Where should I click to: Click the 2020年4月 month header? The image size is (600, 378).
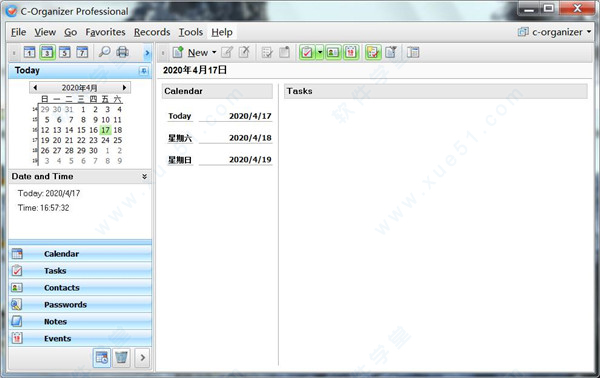pos(80,88)
